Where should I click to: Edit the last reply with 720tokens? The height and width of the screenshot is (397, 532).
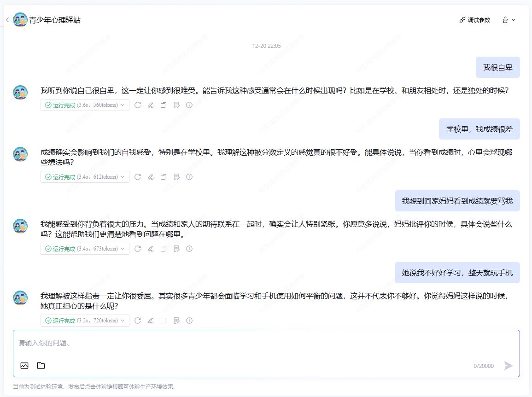[151, 321]
